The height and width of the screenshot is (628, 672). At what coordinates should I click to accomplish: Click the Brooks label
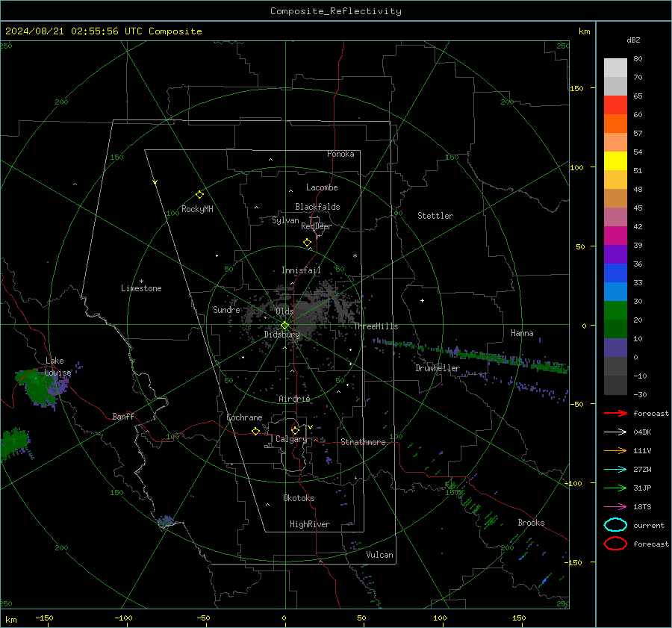click(x=531, y=523)
